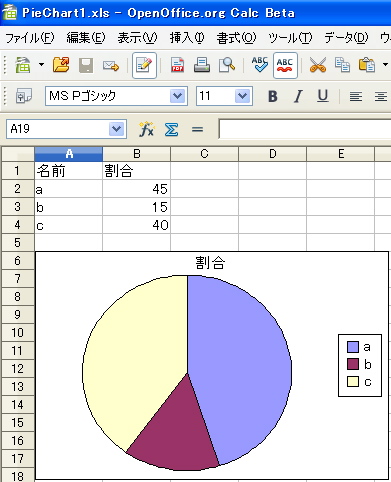The height and width of the screenshot is (482, 391).
Task: Toggle Edit File mode button
Action: [x=144, y=65]
